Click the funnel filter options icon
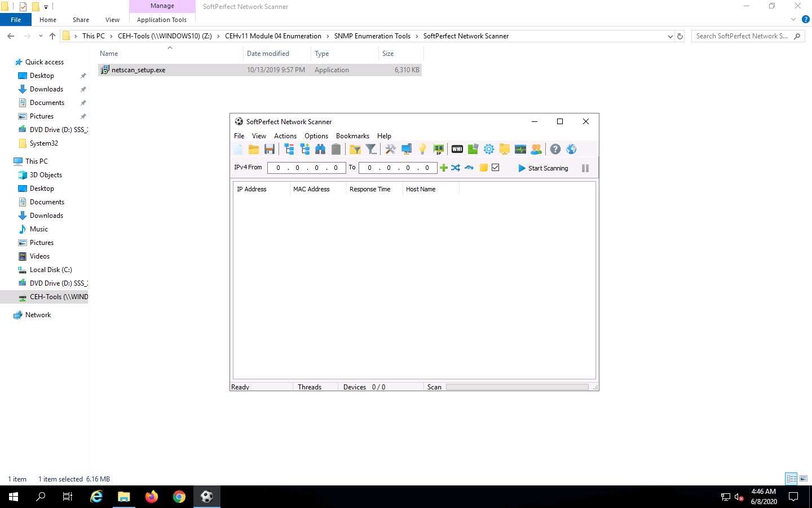The width and height of the screenshot is (812, 508). (371, 150)
